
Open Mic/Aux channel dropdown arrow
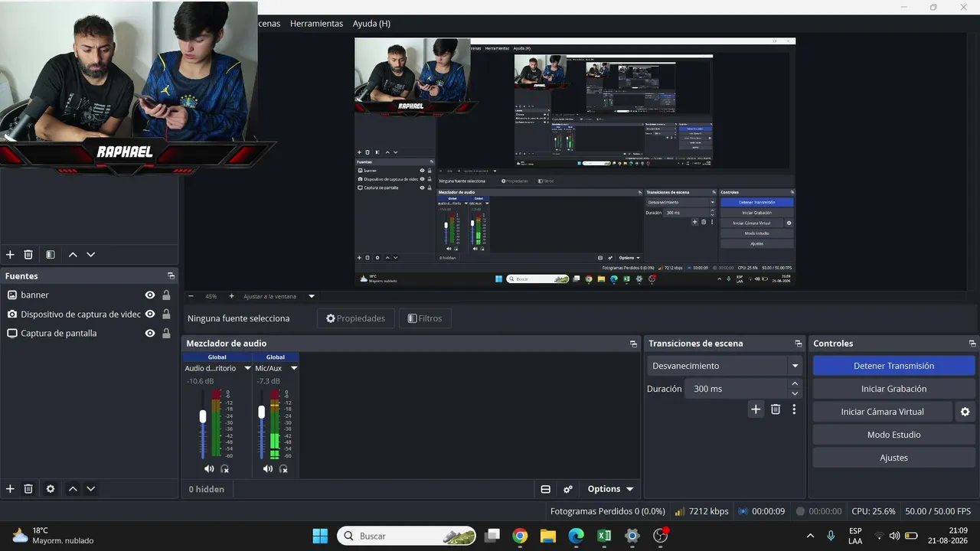coord(293,368)
